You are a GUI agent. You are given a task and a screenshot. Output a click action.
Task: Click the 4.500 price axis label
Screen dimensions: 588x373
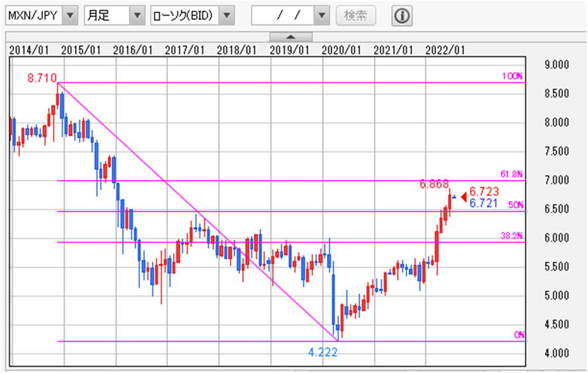coord(556,325)
